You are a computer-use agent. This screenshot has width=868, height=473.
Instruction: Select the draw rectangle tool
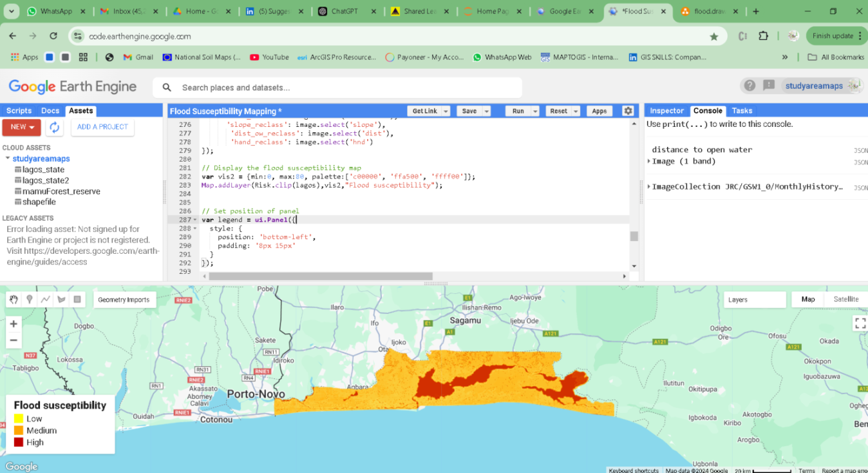pos(77,300)
